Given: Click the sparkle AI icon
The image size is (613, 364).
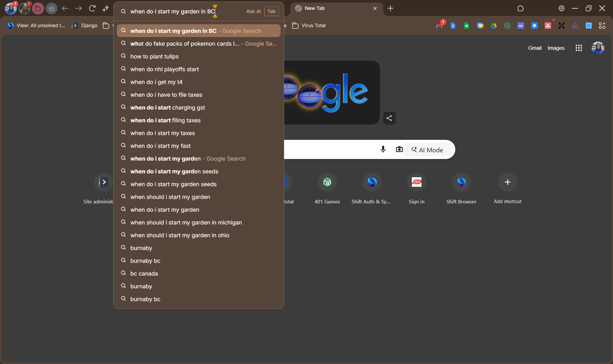Looking at the screenshot, I should click(106, 8).
